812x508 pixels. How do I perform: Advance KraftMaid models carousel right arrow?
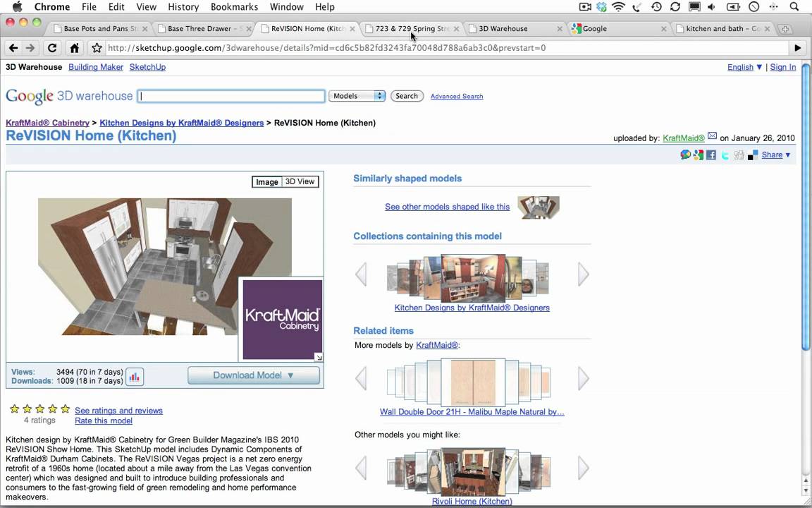pyautogui.click(x=584, y=378)
